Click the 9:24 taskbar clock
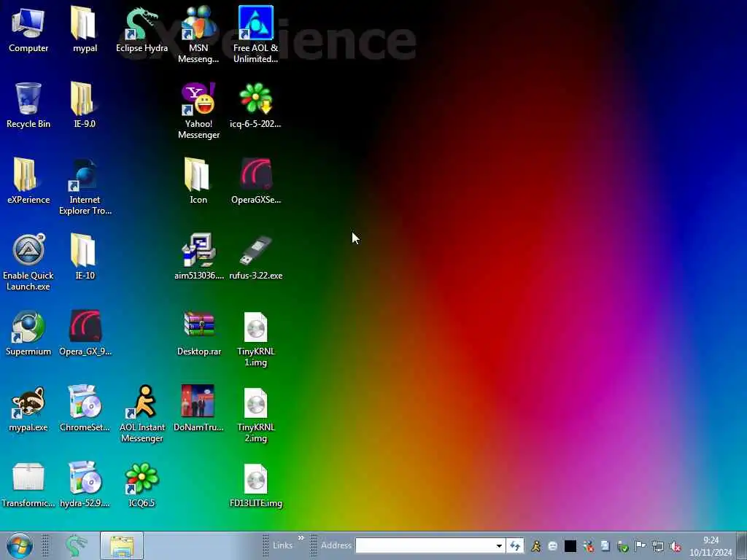The height and width of the screenshot is (560, 747). pos(711,546)
